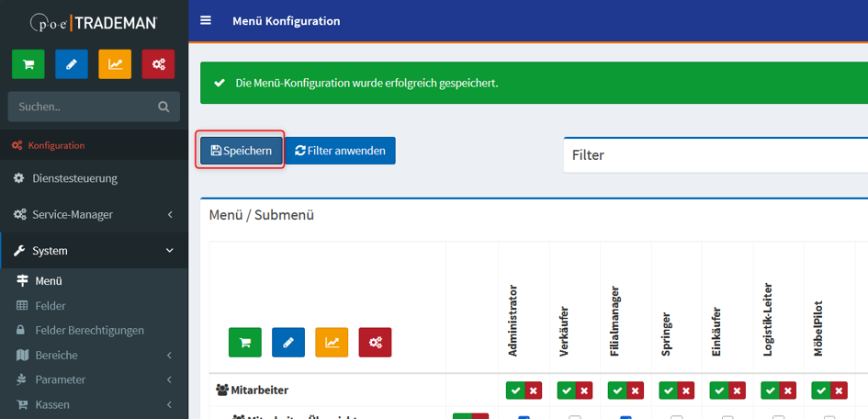
Task: Allow Mitarbeiter for MöbelPilot with green check
Action: click(x=821, y=391)
